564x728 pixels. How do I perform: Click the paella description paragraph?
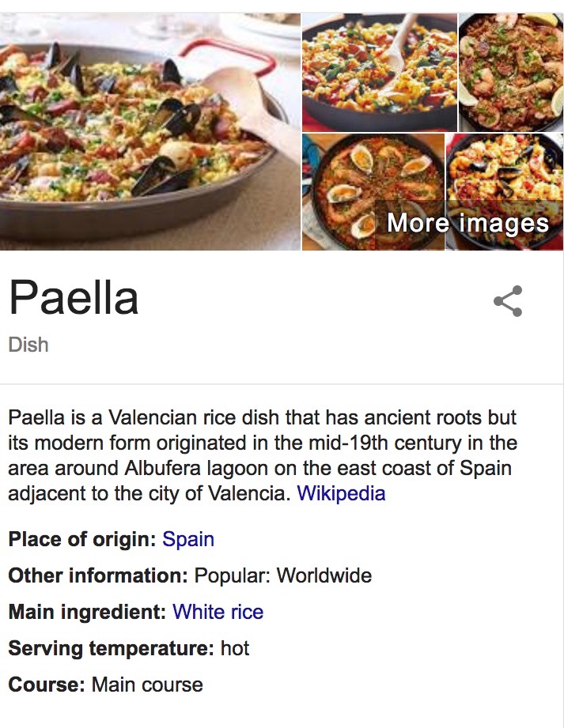263,455
